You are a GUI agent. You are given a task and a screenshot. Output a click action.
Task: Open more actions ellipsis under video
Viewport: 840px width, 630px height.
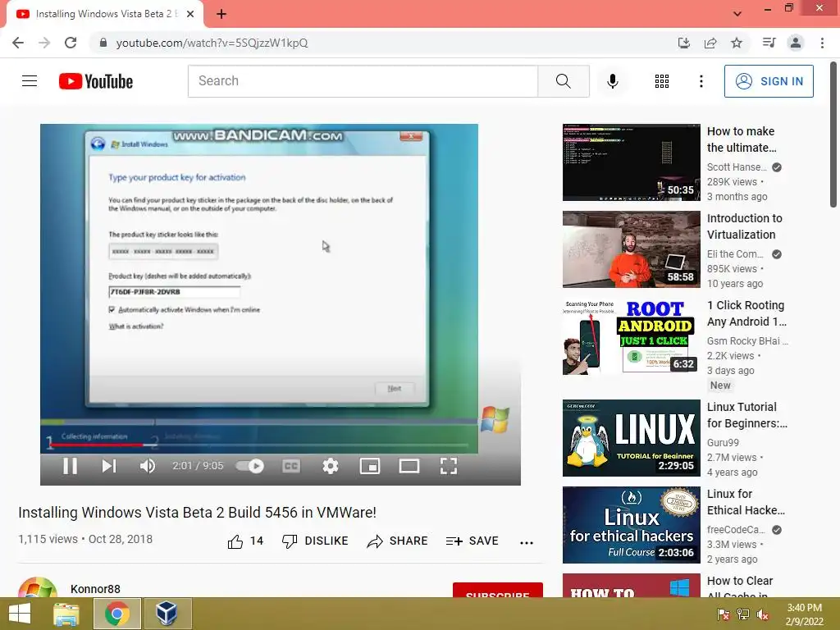527,543
